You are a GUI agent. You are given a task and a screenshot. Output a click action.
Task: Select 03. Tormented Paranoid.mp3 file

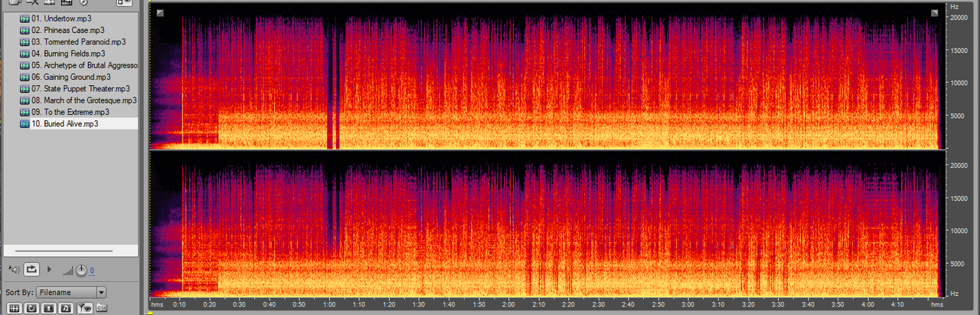[x=79, y=41]
